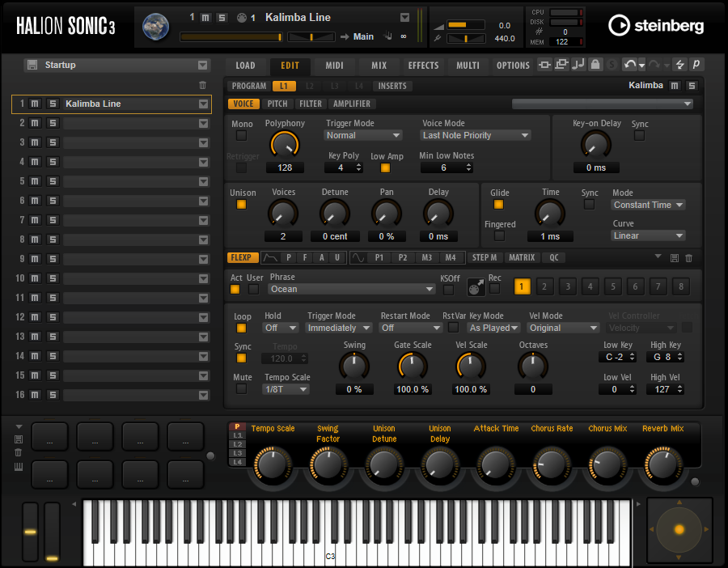Click the QC button
This screenshot has width=728, height=568.
click(554, 258)
